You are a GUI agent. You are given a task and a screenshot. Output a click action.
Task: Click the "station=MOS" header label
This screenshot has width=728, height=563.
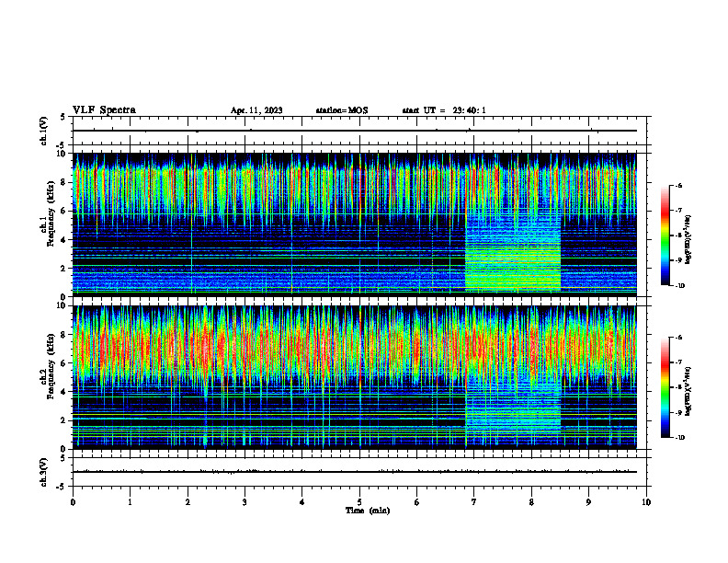coord(342,110)
